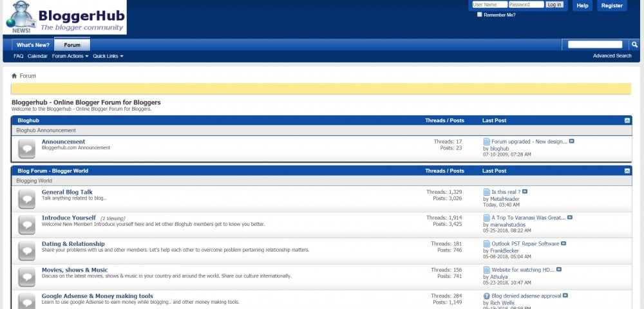Screen dimensions: 644x309
Task: Open the General Blog Talk forum
Action: tap(67, 192)
